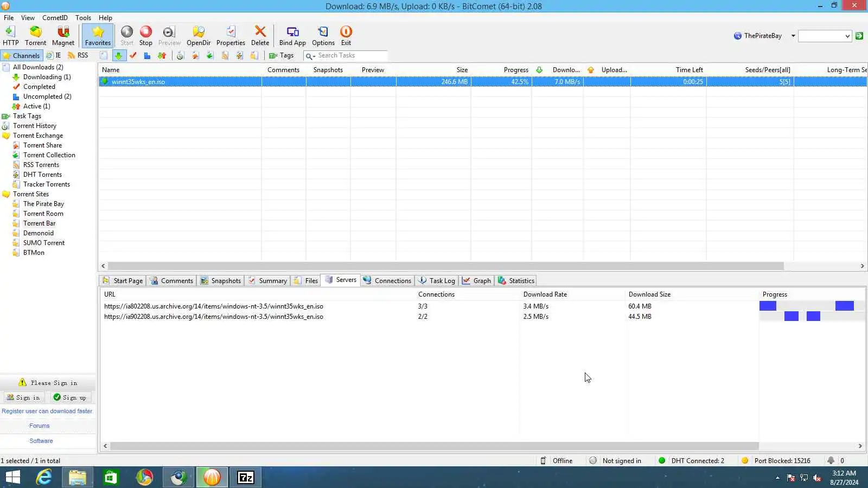Click the green search go button
Image resolution: width=868 pixels, height=488 pixels.
(859, 36)
